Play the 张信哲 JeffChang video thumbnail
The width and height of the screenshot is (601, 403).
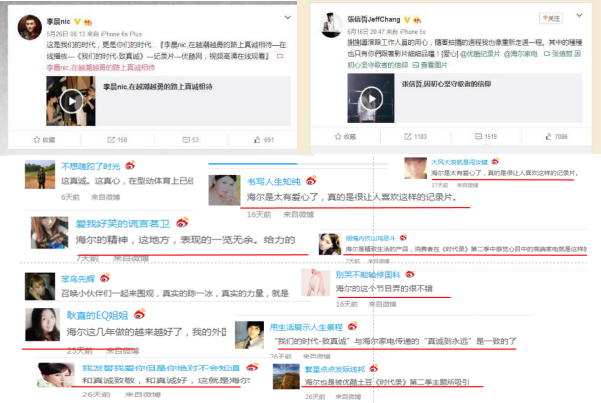pos(371,98)
